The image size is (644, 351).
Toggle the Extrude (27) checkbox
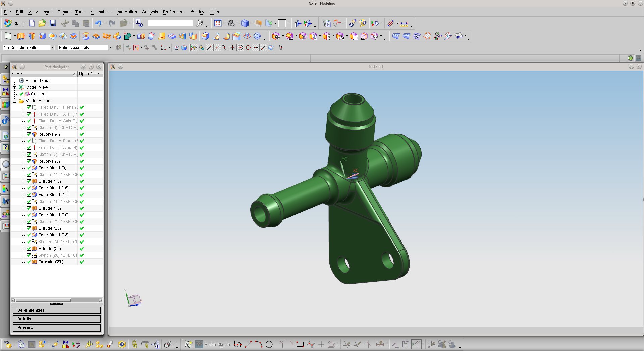[29, 262]
